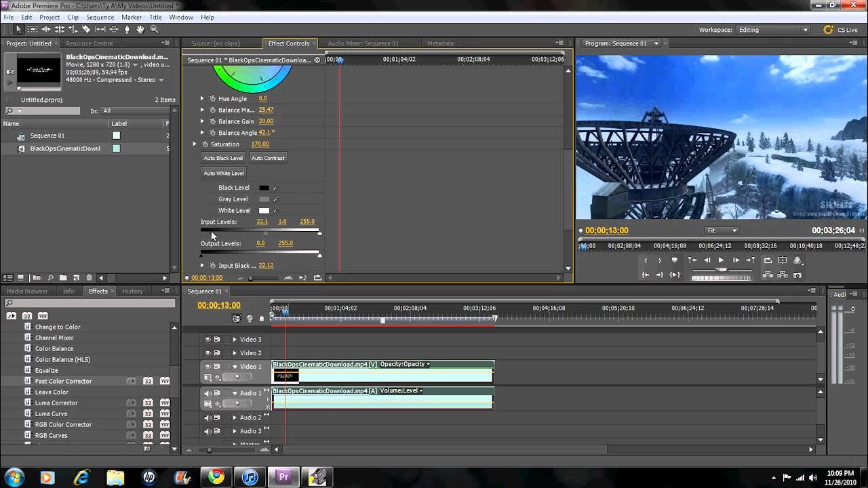The height and width of the screenshot is (488, 868).
Task: Select the Hand tool
Action: (140, 29)
